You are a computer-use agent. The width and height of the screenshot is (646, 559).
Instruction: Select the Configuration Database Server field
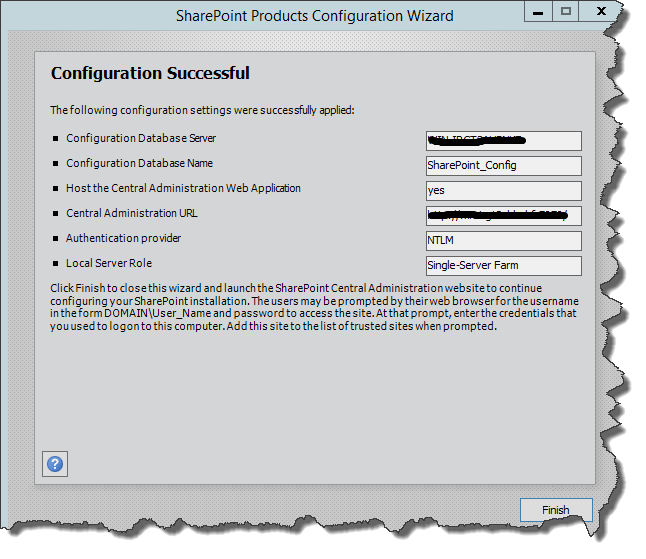point(503,141)
